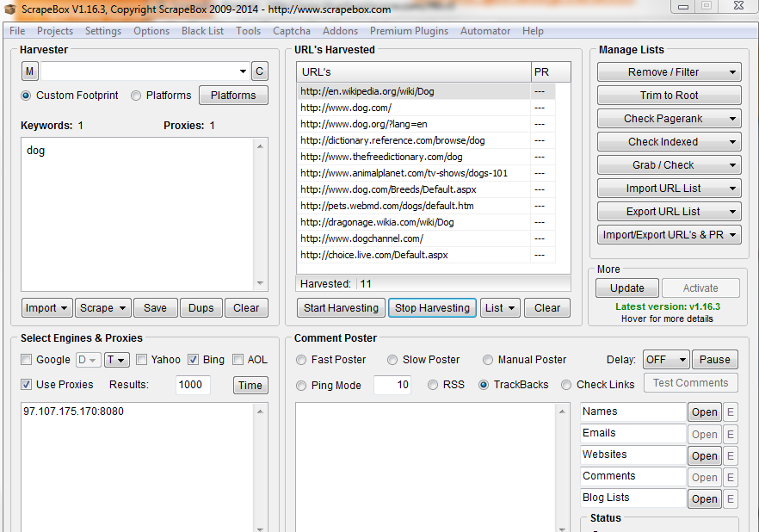This screenshot has width=759, height=532.
Task: Open the Grab / Check dropdown
Action: (x=669, y=165)
